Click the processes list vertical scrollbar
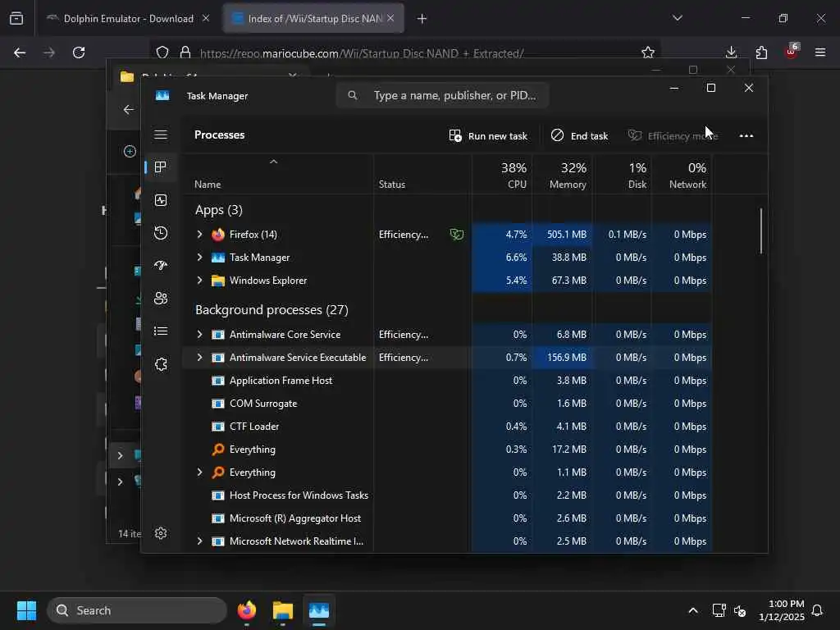 coord(760,231)
